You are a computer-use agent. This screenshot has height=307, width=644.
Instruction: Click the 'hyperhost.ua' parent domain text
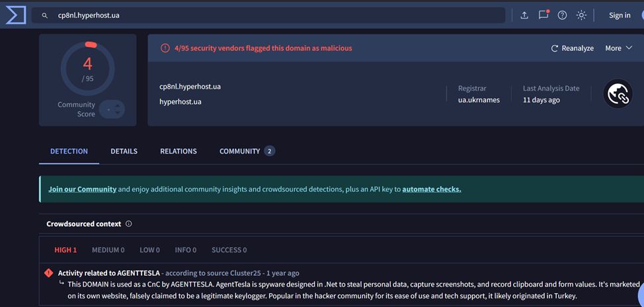point(181,101)
